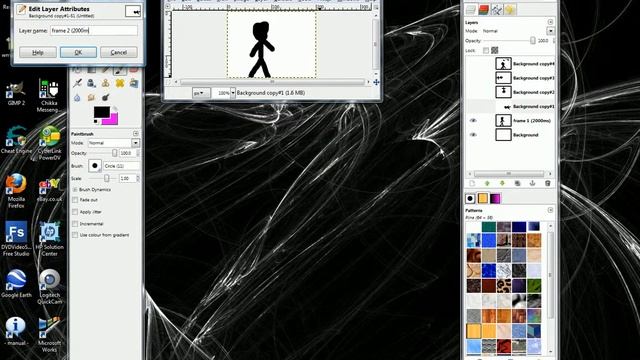Click the Paintbrush Scale slider

click(x=102, y=178)
